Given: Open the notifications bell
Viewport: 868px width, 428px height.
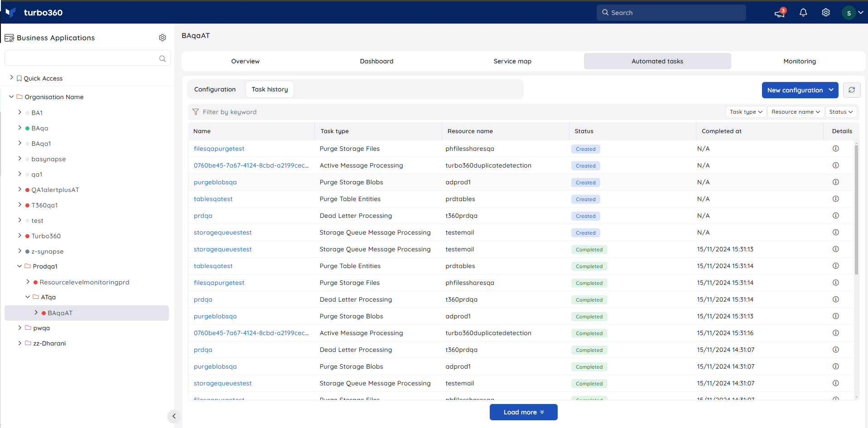Looking at the screenshot, I should click(x=803, y=13).
